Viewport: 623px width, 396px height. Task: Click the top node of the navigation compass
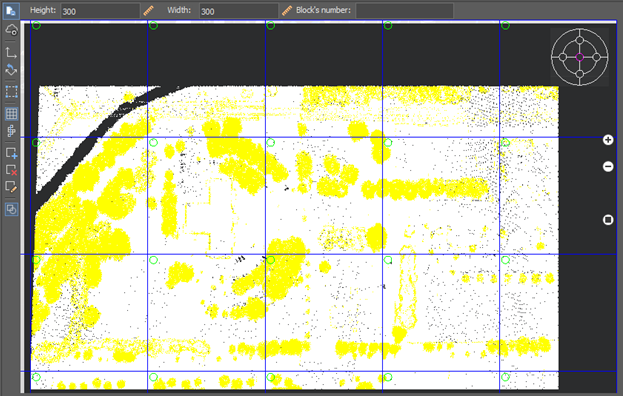point(580,40)
